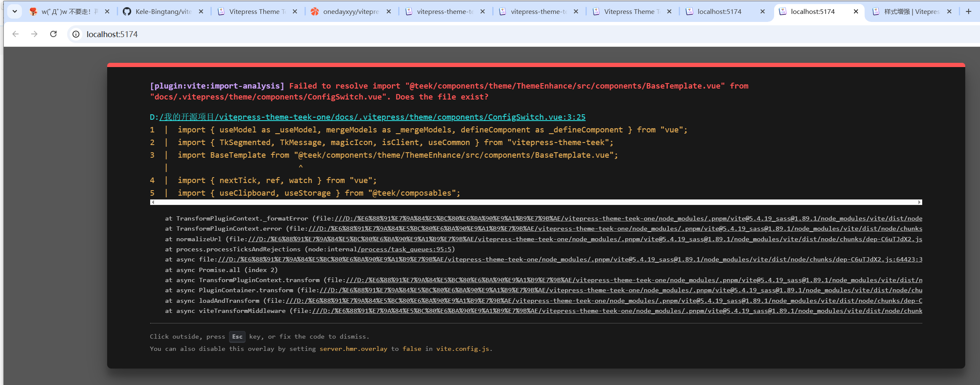
Task: Expand the tab search dropdown chevron
Action: pyautogui.click(x=15, y=11)
